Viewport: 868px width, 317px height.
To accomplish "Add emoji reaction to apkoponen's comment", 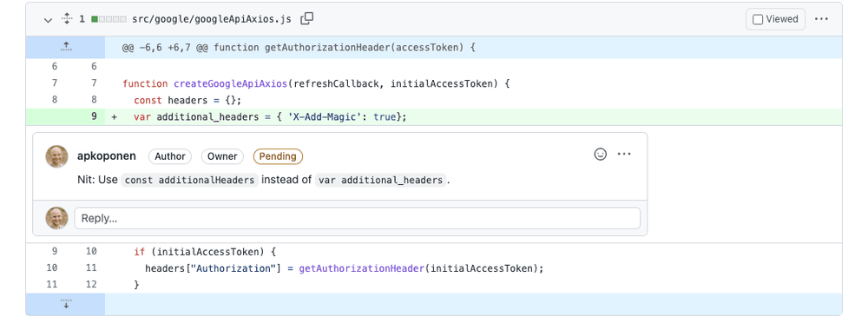I will coord(600,154).
